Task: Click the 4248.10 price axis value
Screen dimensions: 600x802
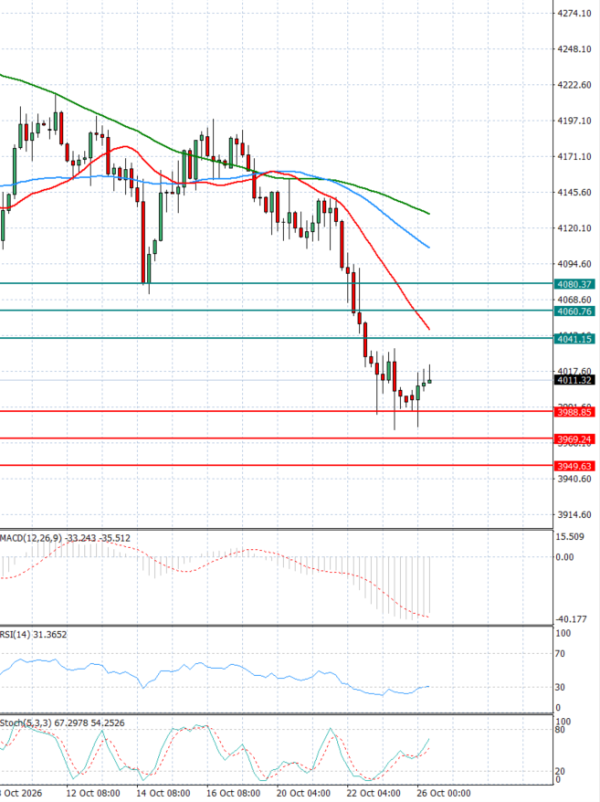Action: coord(574,49)
